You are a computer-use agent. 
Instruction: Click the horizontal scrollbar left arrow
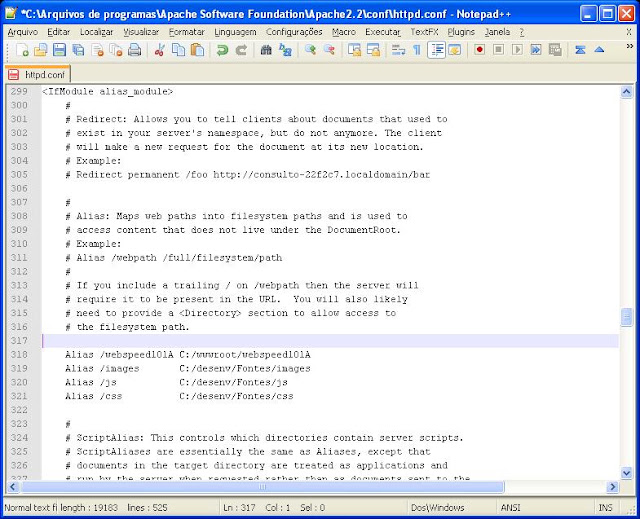click(x=13, y=486)
